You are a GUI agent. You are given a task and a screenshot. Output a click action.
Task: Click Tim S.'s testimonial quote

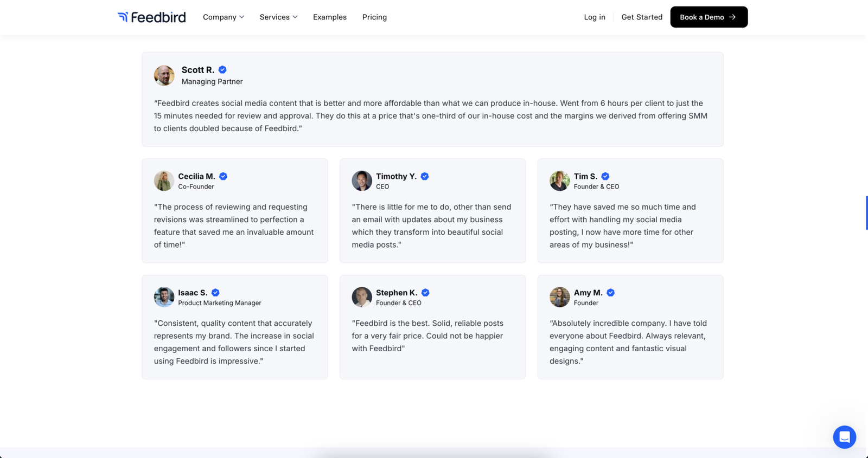click(623, 226)
